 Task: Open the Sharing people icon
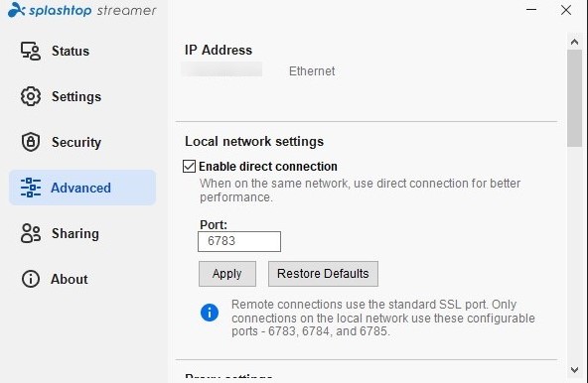coord(31,233)
